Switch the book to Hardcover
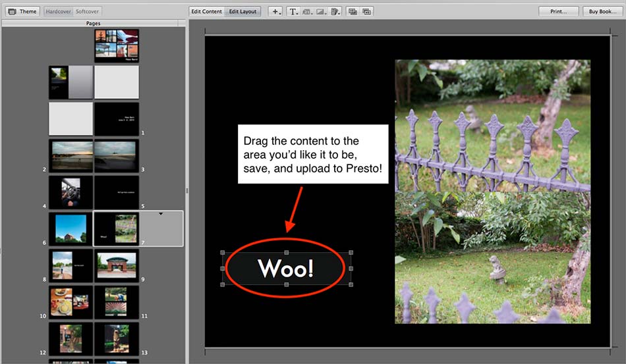 [58, 12]
